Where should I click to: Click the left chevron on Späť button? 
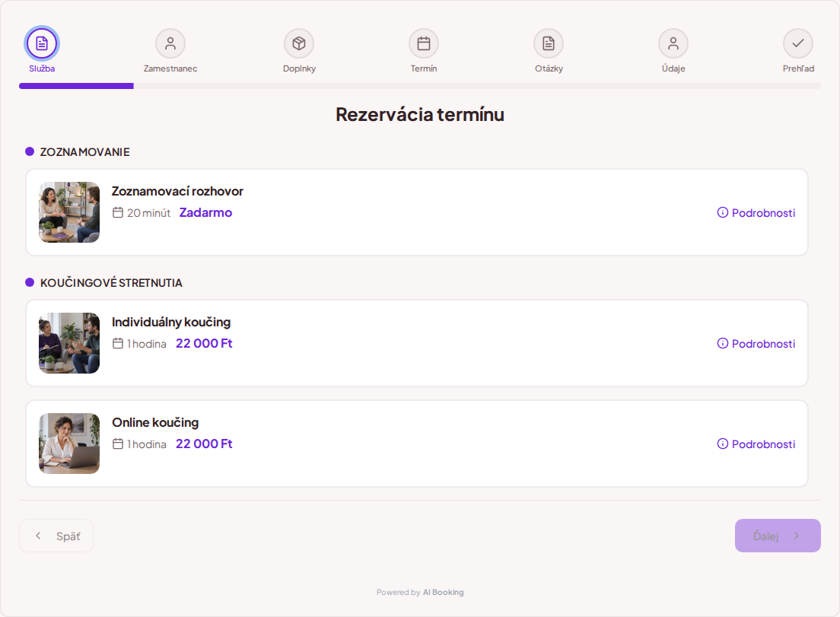tap(38, 536)
